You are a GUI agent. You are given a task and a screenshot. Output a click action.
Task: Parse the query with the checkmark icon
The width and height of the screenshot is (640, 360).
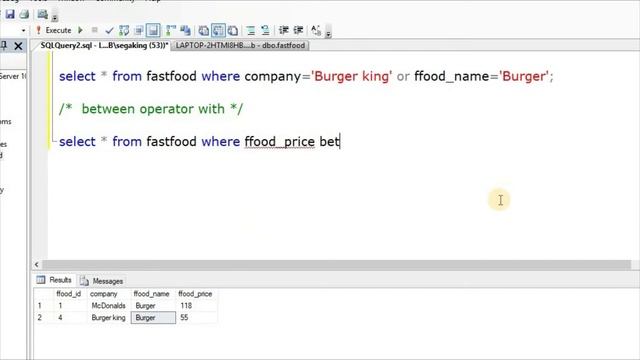[109, 31]
